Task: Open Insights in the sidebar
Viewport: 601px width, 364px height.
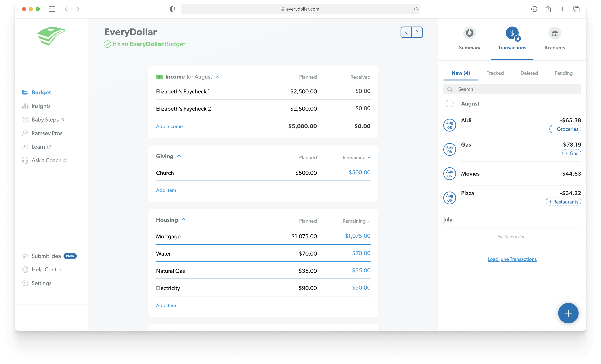Action: click(41, 106)
